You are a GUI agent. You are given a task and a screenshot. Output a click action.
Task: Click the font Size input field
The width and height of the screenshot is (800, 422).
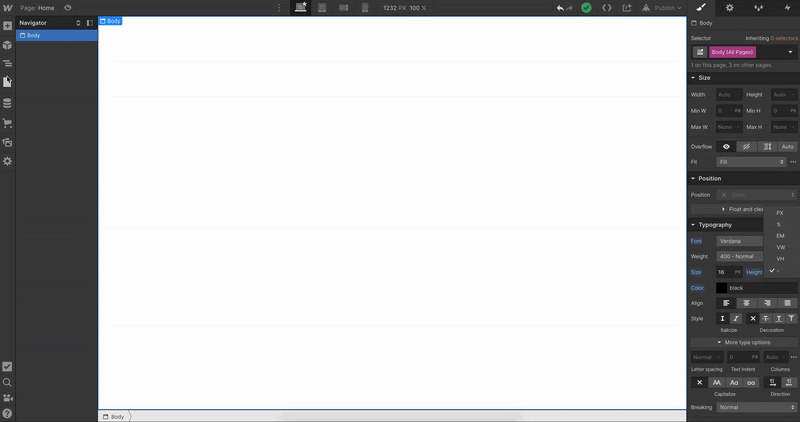click(729, 272)
